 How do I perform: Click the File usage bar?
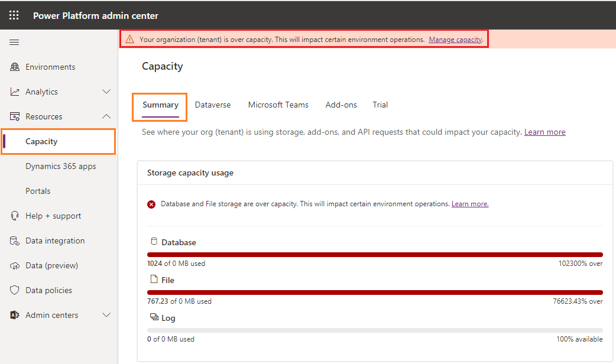[375, 292]
